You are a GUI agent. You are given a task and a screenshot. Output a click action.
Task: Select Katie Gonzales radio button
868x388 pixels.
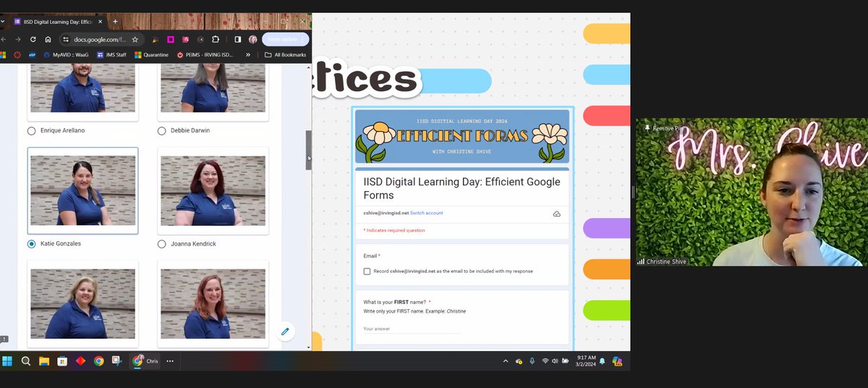coord(31,244)
